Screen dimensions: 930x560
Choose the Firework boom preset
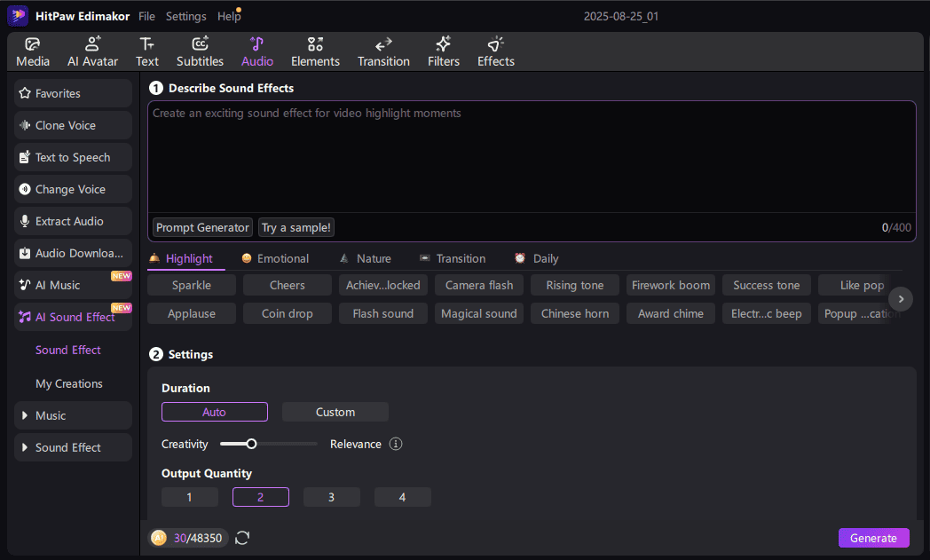[x=671, y=286]
